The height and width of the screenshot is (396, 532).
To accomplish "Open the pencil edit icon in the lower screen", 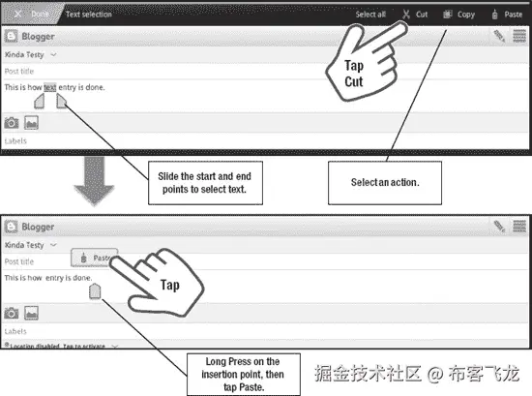I will [499, 226].
